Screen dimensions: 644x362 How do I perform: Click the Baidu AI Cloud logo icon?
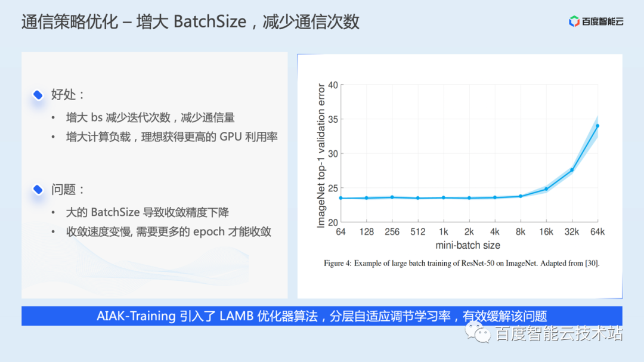(x=574, y=21)
